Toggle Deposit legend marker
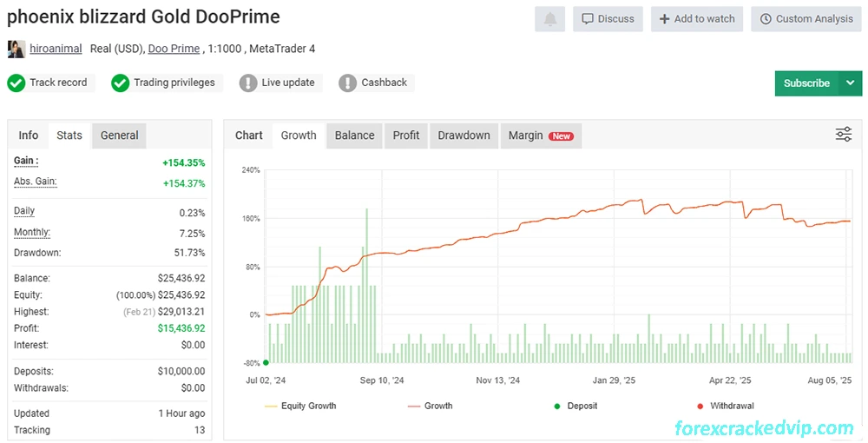Image resolution: width=868 pixels, height=443 pixels. pyautogui.click(x=575, y=406)
